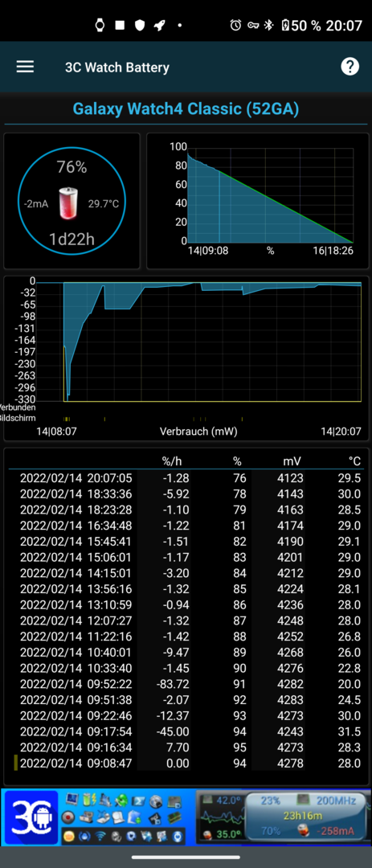Tap the rocket icon in status bar
This screenshot has width=372, height=868.
(159, 25)
